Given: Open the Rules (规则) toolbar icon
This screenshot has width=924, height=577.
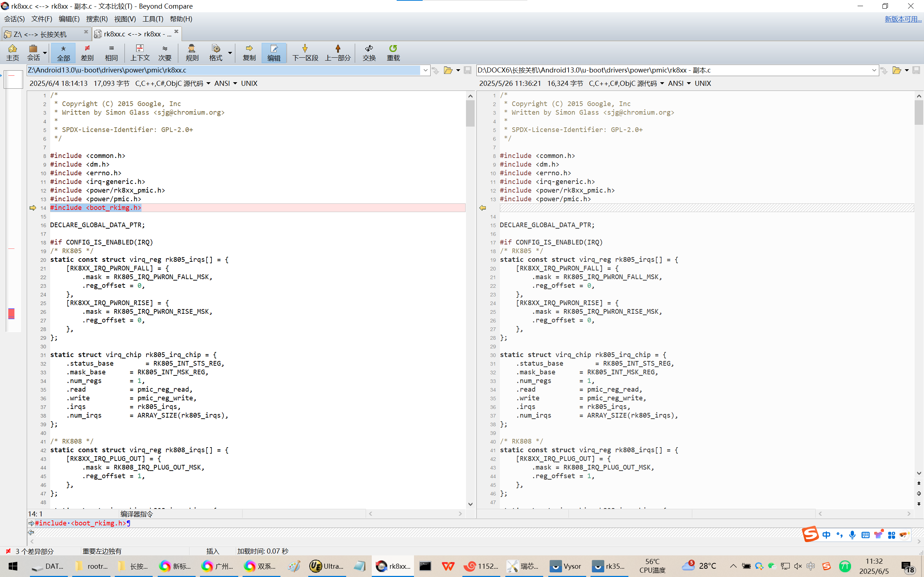Looking at the screenshot, I should click(x=192, y=52).
